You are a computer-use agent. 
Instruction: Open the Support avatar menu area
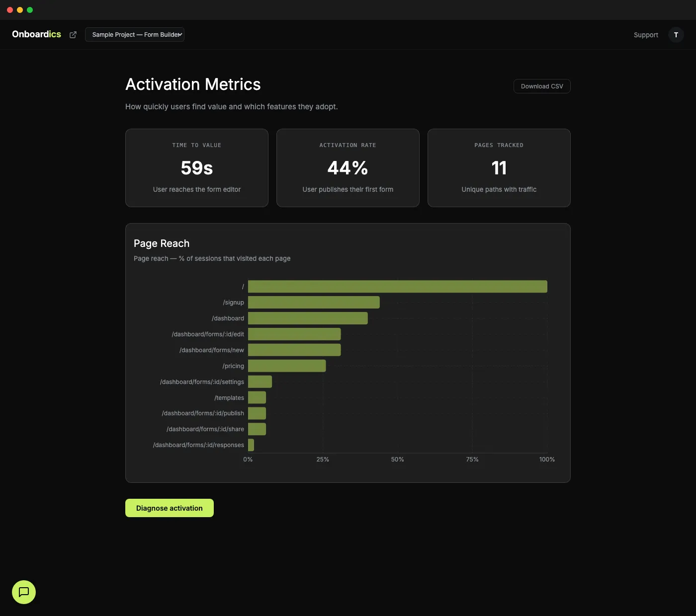(x=676, y=35)
